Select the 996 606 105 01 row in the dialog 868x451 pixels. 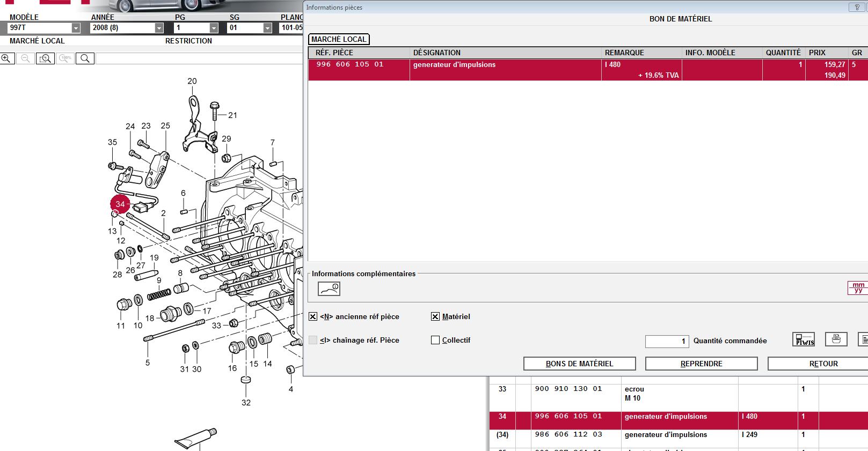[588, 70]
